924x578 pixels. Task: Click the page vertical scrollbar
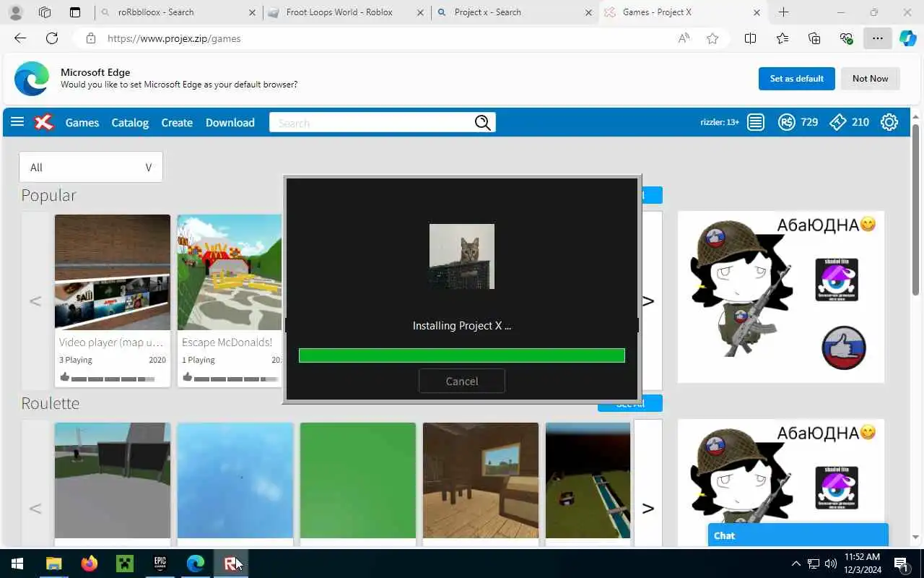pos(915,210)
